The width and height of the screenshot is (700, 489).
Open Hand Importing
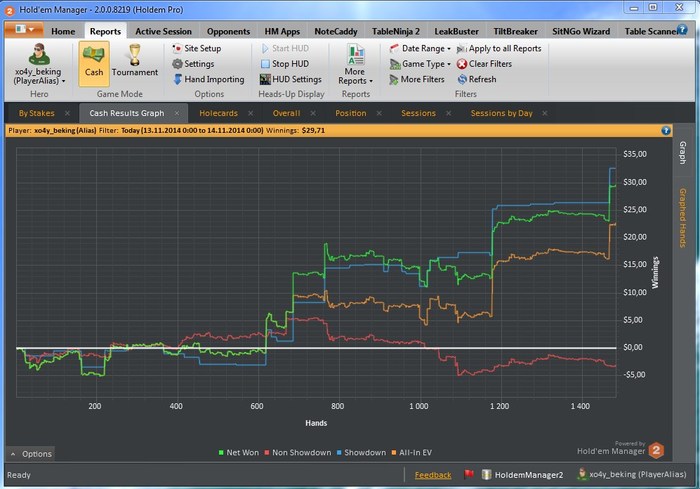[x=208, y=79]
